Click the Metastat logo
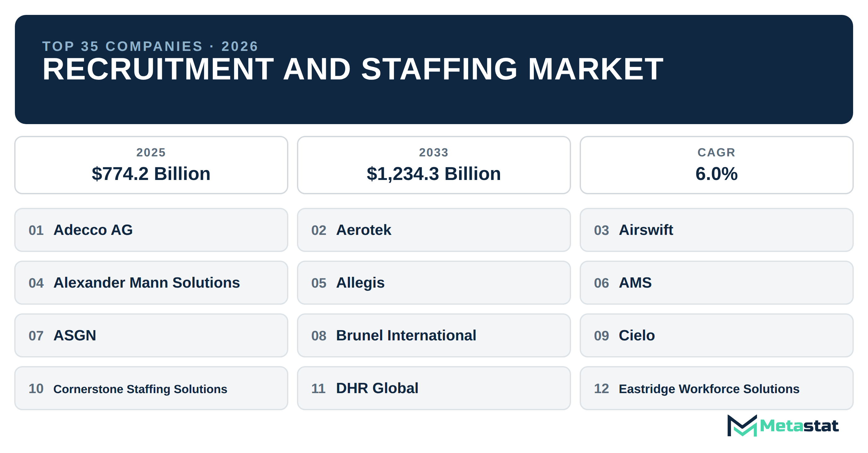Screen dimensions: 868x453 (x=782, y=426)
